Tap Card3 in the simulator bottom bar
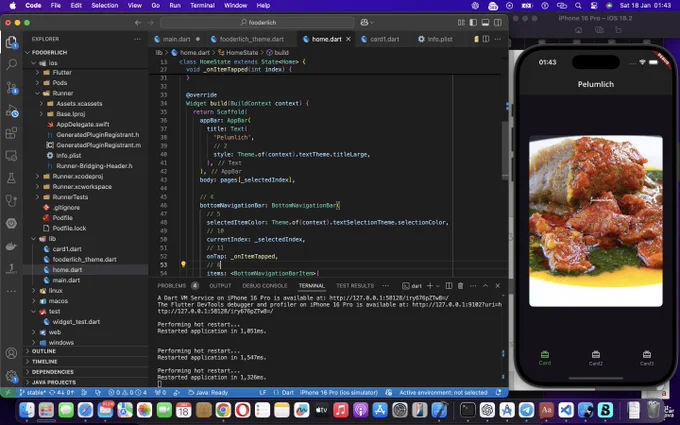Viewport: 680px width, 425px height. click(647, 358)
